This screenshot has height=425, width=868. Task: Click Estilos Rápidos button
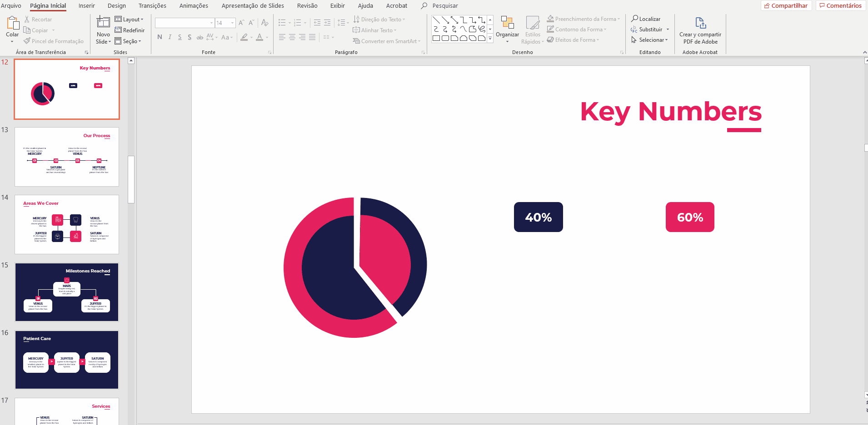click(x=533, y=30)
